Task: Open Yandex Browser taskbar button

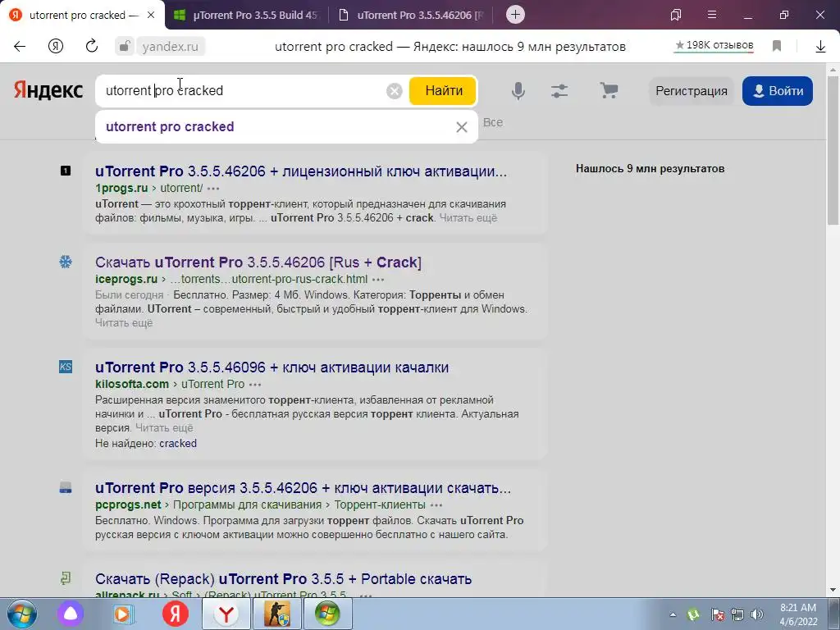Action: (226, 614)
